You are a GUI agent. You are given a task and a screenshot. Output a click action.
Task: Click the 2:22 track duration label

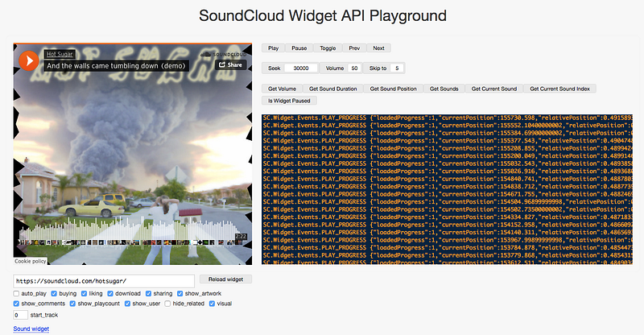click(x=241, y=236)
